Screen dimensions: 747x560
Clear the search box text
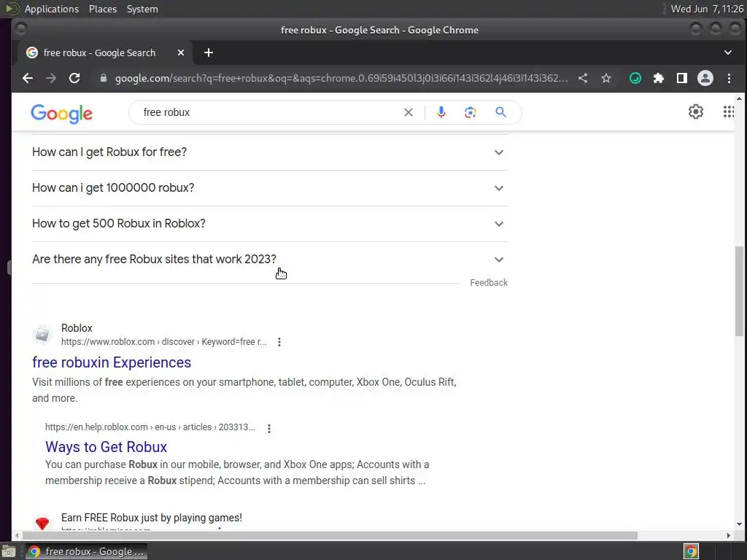coord(409,112)
